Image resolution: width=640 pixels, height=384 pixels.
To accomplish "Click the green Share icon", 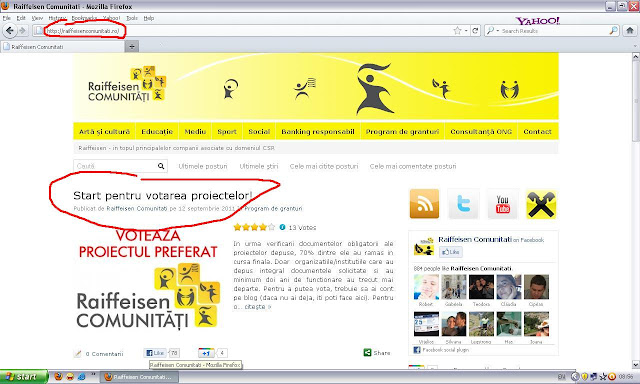I will pyautogui.click(x=367, y=353).
